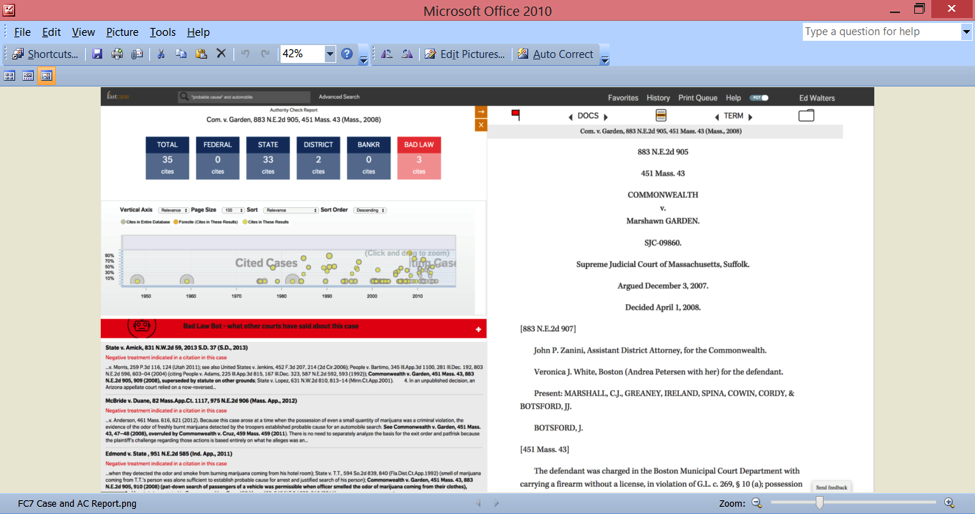Cut the selection with the scissors icon
The height and width of the screenshot is (514, 975).
coord(161,54)
